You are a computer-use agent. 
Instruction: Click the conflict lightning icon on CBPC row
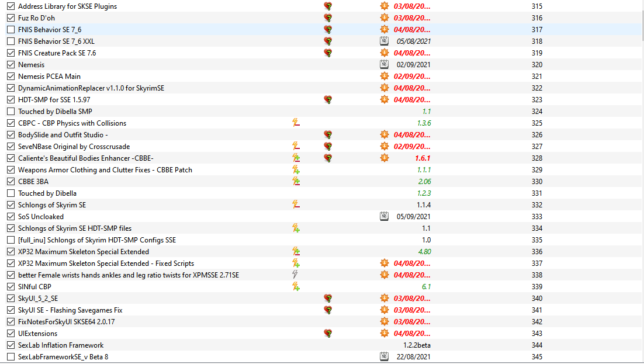click(296, 123)
